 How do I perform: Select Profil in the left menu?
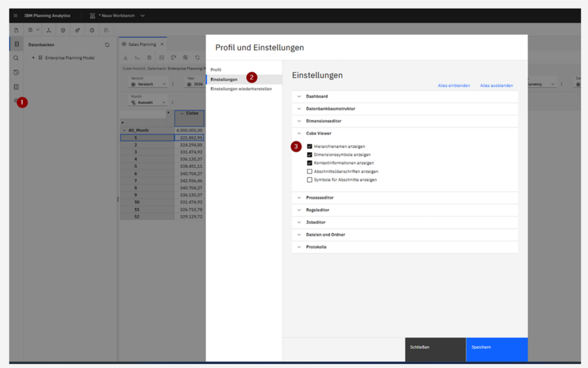pyautogui.click(x=216, y=70)
